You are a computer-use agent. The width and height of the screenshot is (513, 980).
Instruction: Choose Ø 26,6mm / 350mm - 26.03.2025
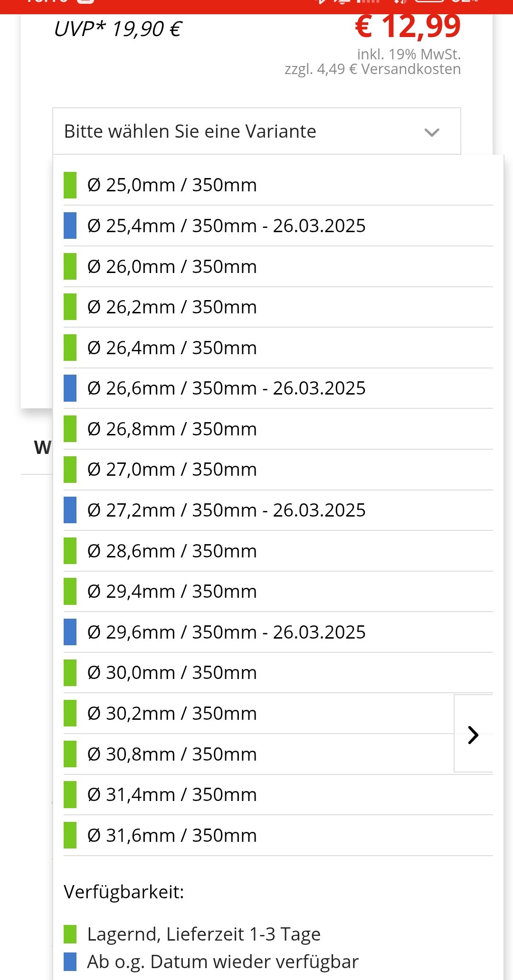[226, 388]
